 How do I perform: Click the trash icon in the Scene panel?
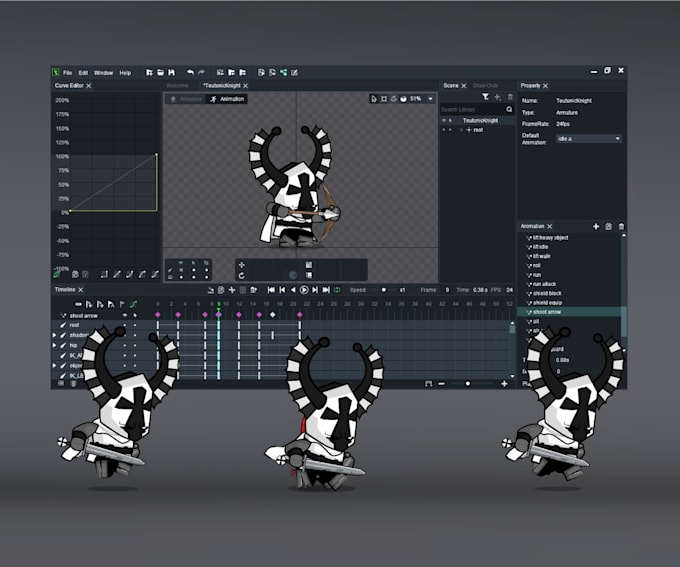point(510,97)
